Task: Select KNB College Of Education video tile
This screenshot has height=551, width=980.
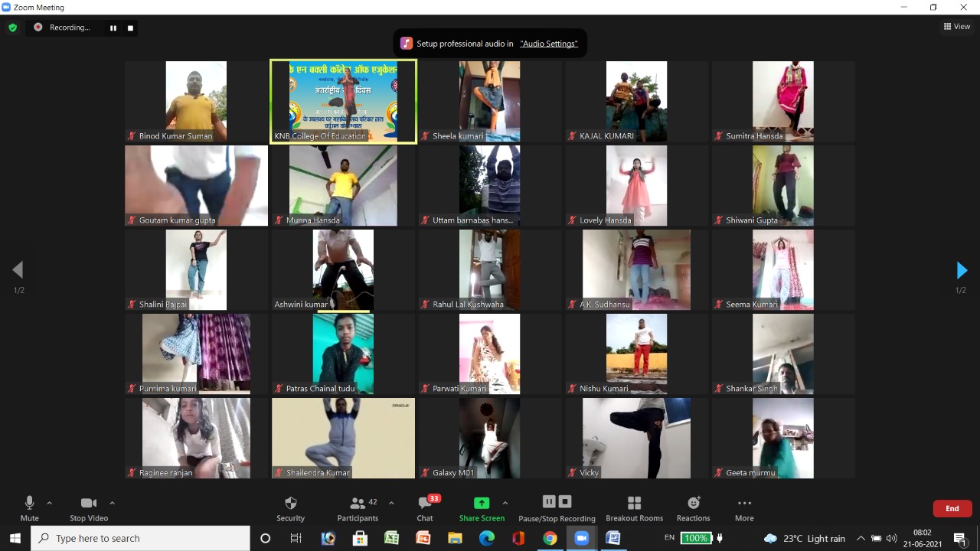Action: pyautogui.click(x=343, y=101)
